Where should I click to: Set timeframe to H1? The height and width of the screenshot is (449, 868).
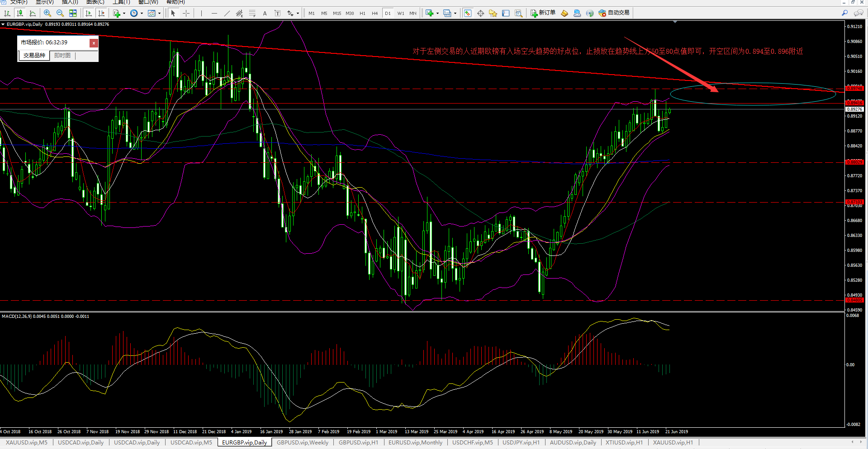pos(362,13)
